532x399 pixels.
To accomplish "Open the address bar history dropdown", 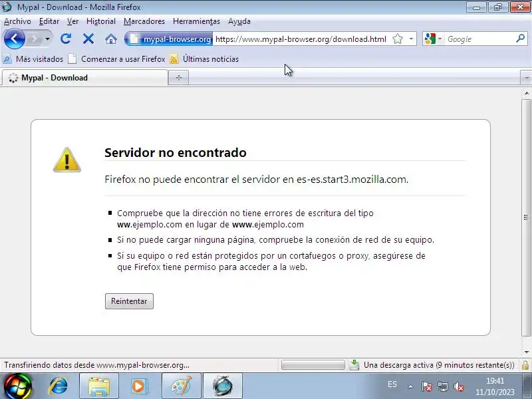I will [x=411, y=39].
